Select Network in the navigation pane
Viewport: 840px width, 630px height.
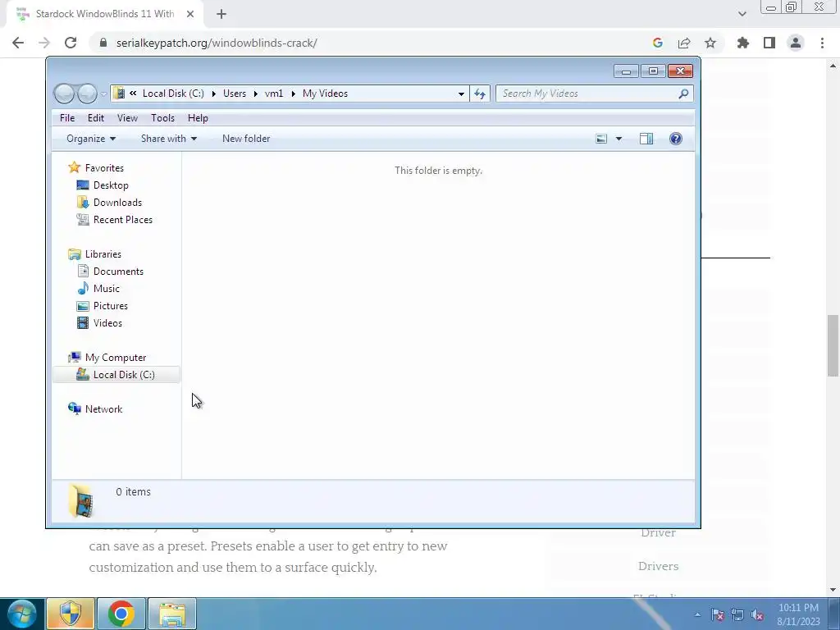(103, 409)
